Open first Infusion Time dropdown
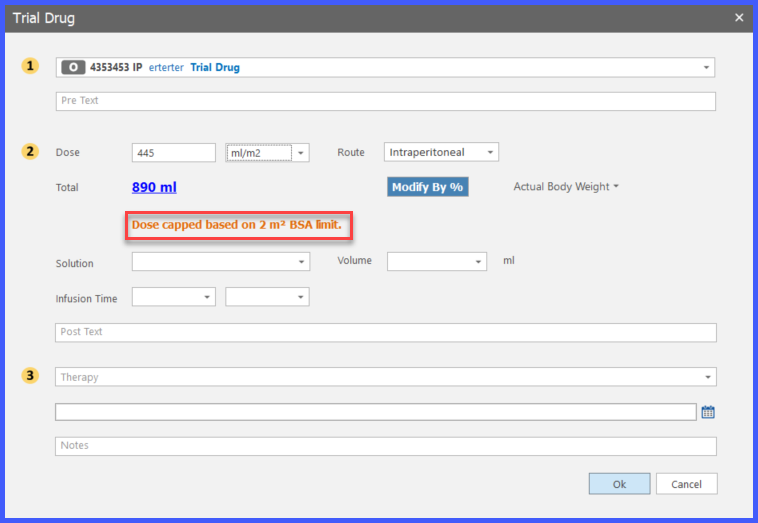This screenshot has width=758, height=523. tap(174, 297)
